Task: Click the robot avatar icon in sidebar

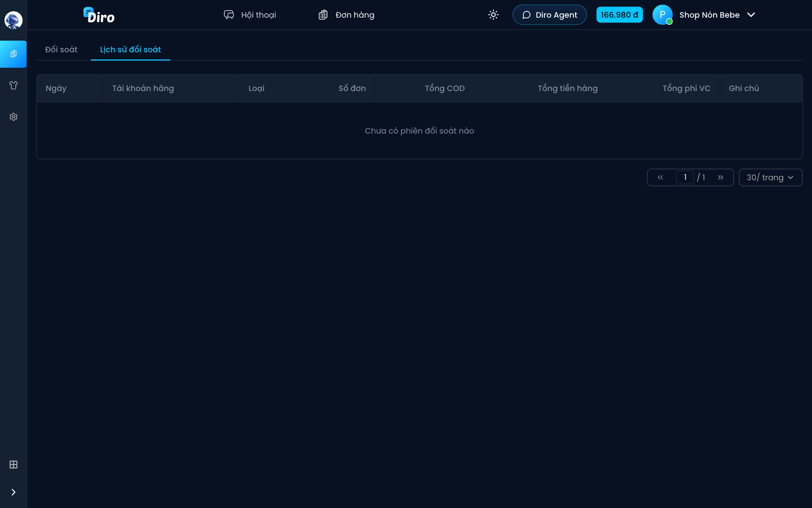Action: 14,20
